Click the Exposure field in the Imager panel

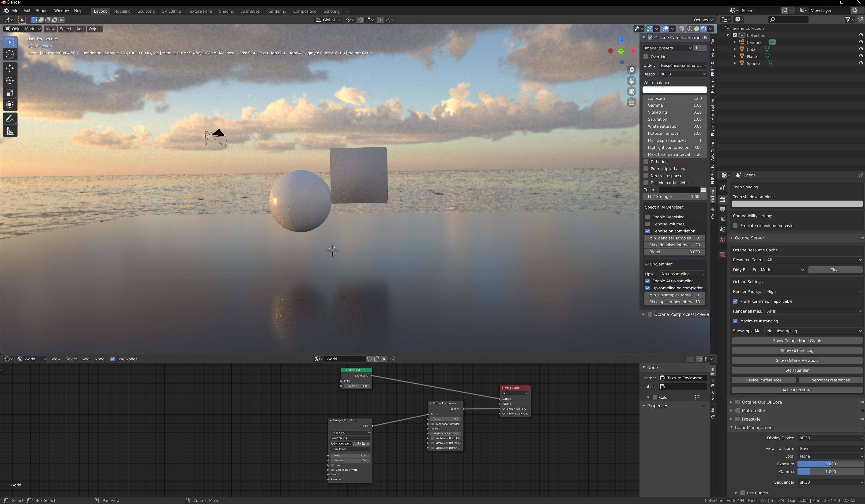(674, 98)
